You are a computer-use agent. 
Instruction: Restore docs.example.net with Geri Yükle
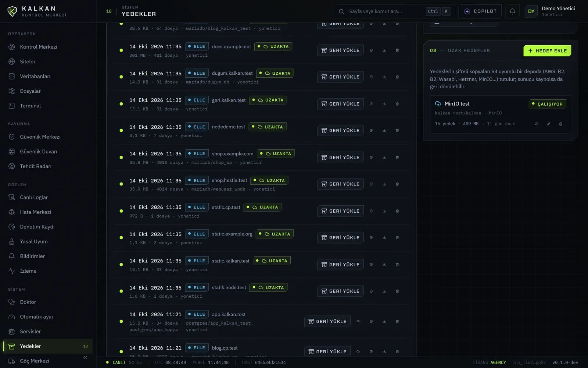(x=340, y=50)
